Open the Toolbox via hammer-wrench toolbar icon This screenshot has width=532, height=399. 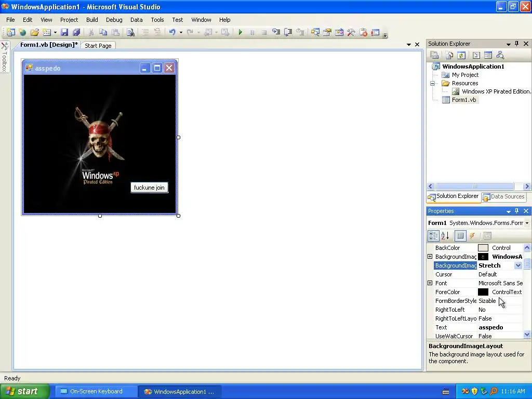[x=351, y=32]
